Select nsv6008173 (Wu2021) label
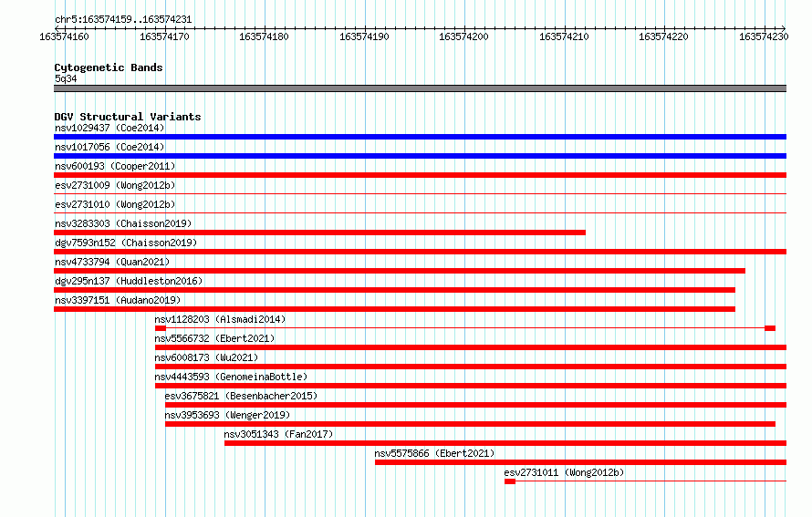Viewport: 812px width, 517px height. click(x=206, y=357)
